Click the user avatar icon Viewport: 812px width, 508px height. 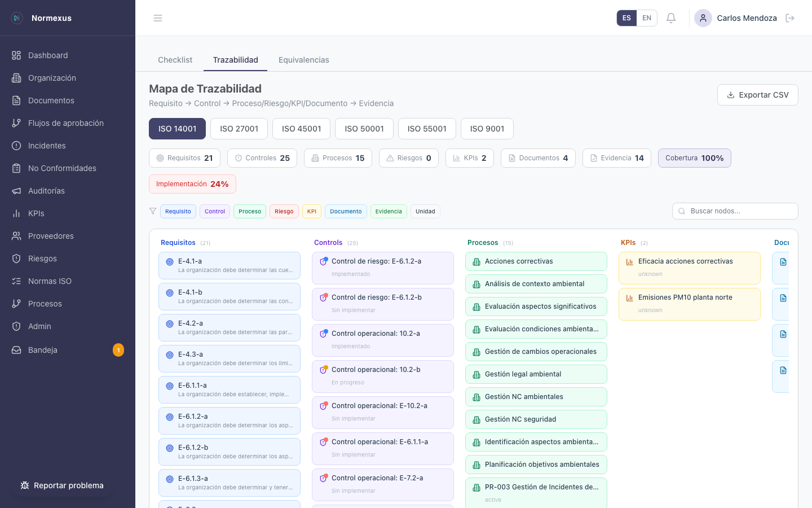point(703,18)
